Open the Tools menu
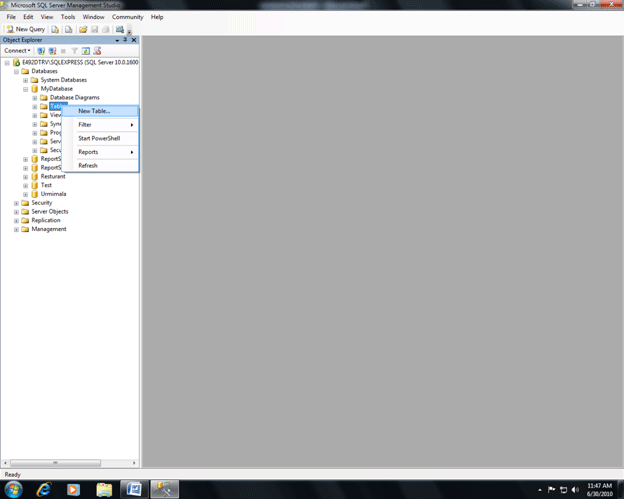624x499 pixels. pyautogui.click(x=68, y=17)
